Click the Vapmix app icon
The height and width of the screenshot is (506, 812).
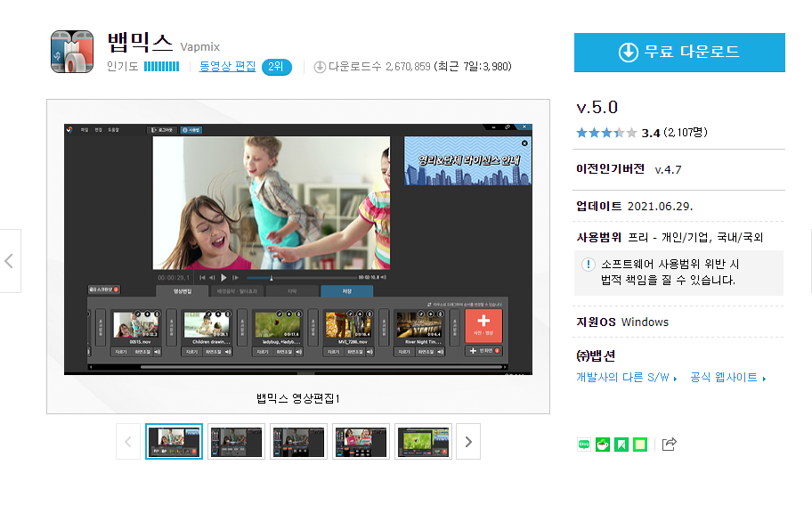pyautogui.click(x=72, y=52)
